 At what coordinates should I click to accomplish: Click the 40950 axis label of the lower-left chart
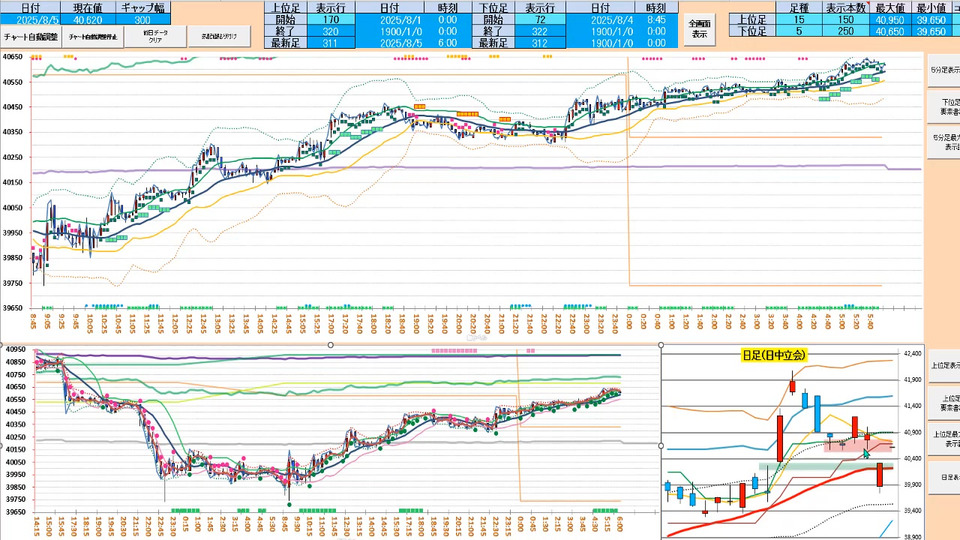coord(16,349)
